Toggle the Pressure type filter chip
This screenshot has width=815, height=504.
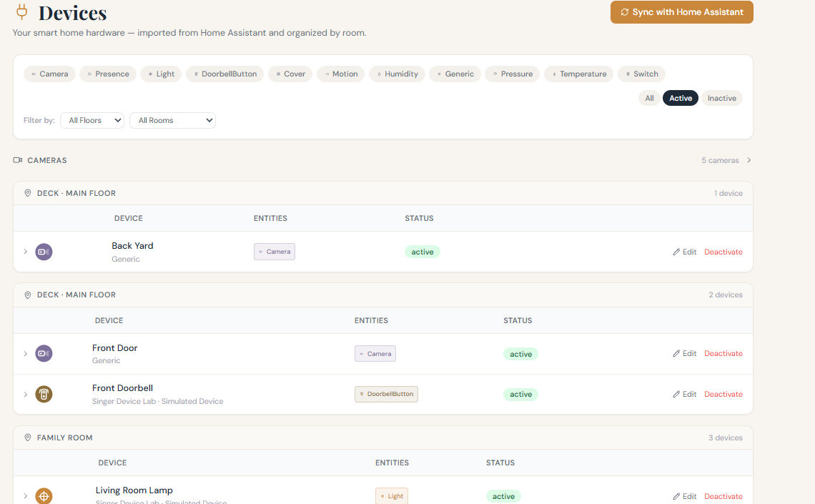513,74
